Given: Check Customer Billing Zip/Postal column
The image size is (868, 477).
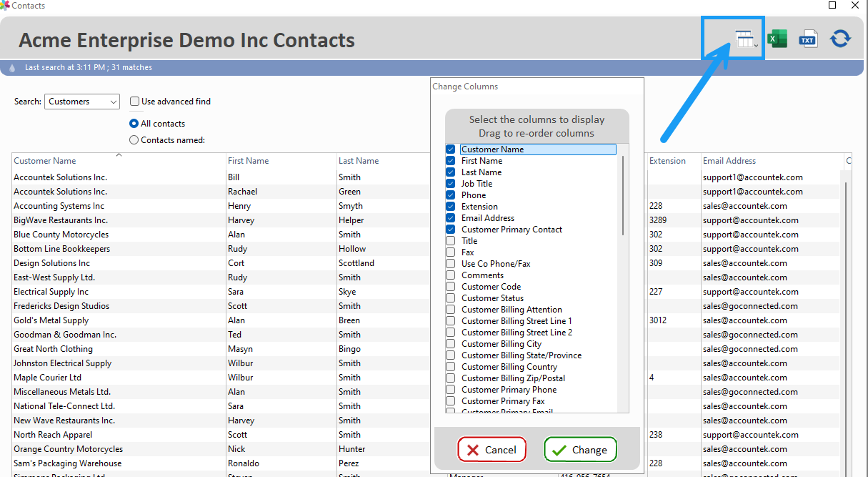Looking at the screenshot, I should pos(451,378).
